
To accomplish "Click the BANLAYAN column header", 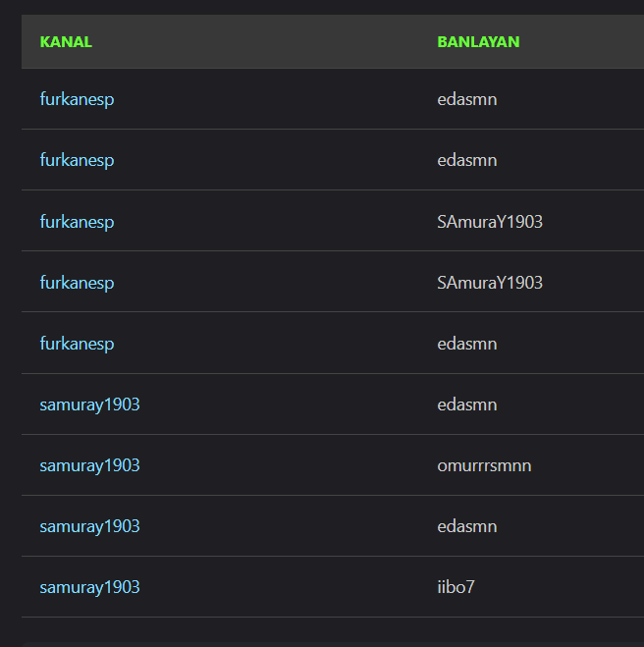I will 478,42.
